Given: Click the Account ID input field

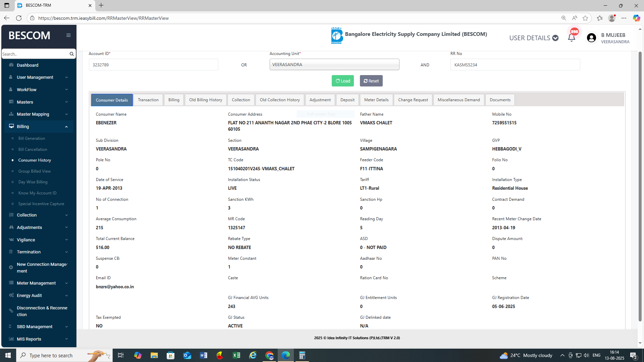Looking at the screenshot, I should [153, 65].
